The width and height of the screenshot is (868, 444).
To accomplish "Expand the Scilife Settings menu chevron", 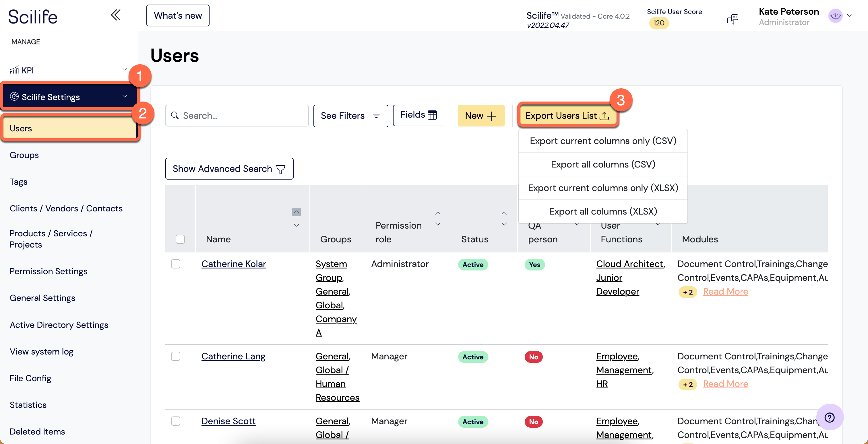I will click(125, 97).
